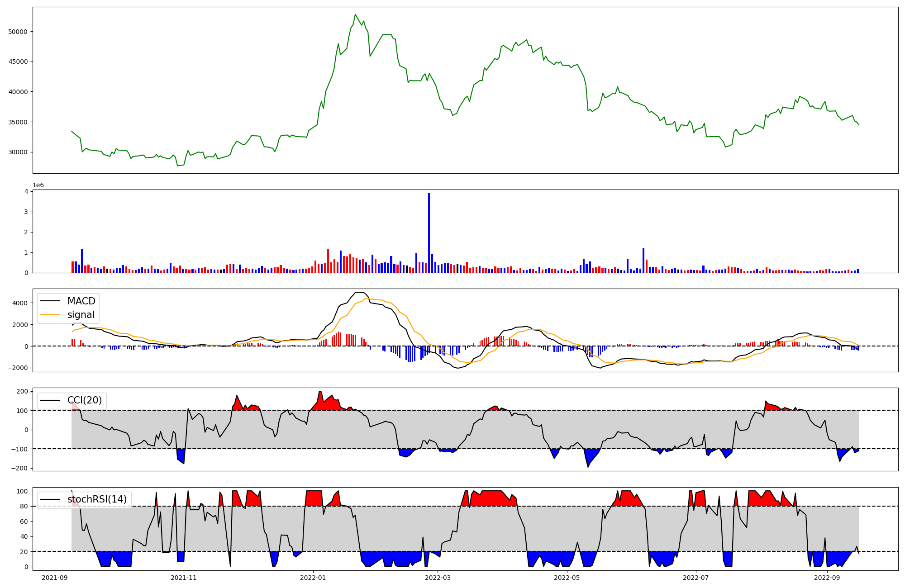Click the stochRSI(14) legend entry

pyautogui.click(x=97, y=499)
